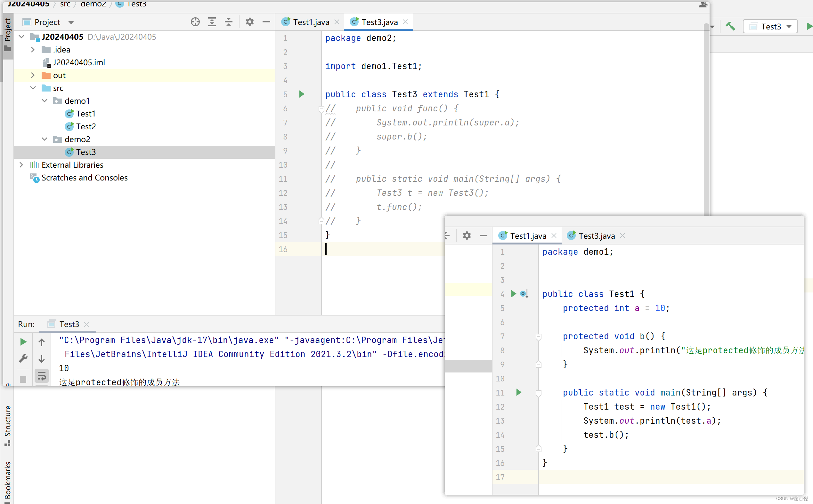Toggle the Bookmarks tool window

pos(7,480)
